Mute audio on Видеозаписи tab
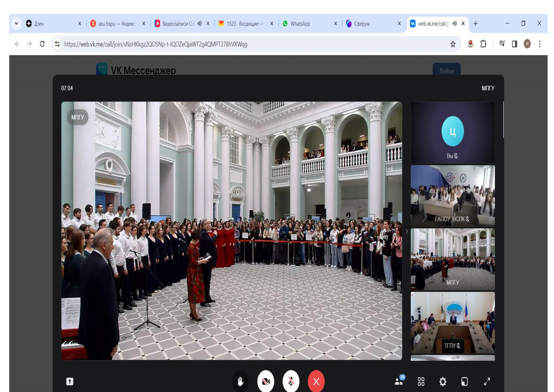This screenshot has width=554, height=392. 199,24
